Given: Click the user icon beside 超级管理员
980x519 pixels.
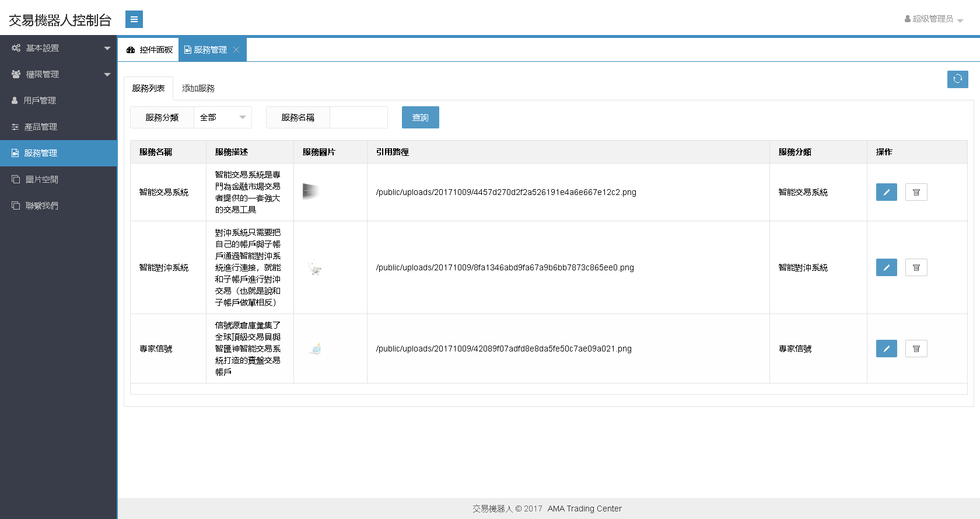Looking at the screenshot, I should pyautogui.click(x=908, y=19).
